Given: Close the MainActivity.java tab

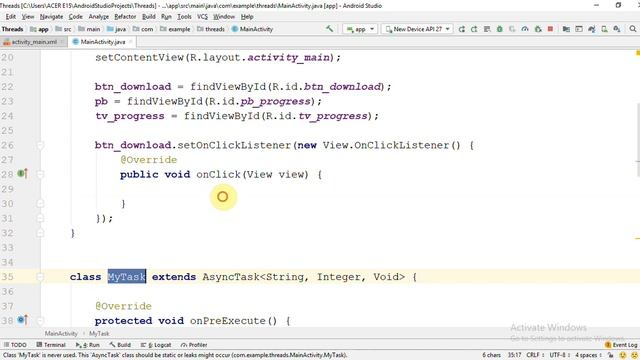Looking at the screenshot, I should tap(131, 42).
